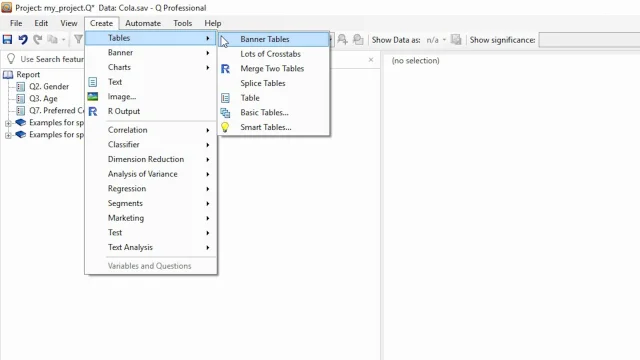Click the Show significance field
Image resolution: width=640 pixels, height=360 pixels.
click(589, 40)
